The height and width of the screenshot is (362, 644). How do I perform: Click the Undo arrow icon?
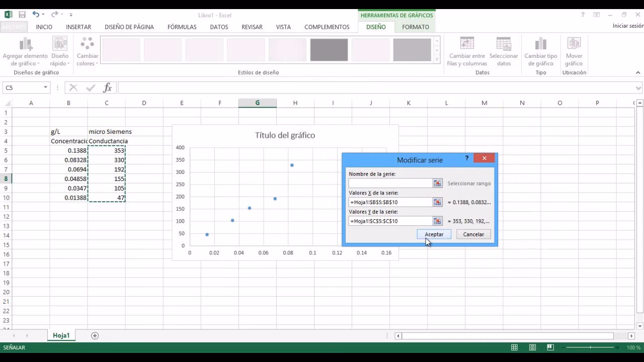click(36, 15)
